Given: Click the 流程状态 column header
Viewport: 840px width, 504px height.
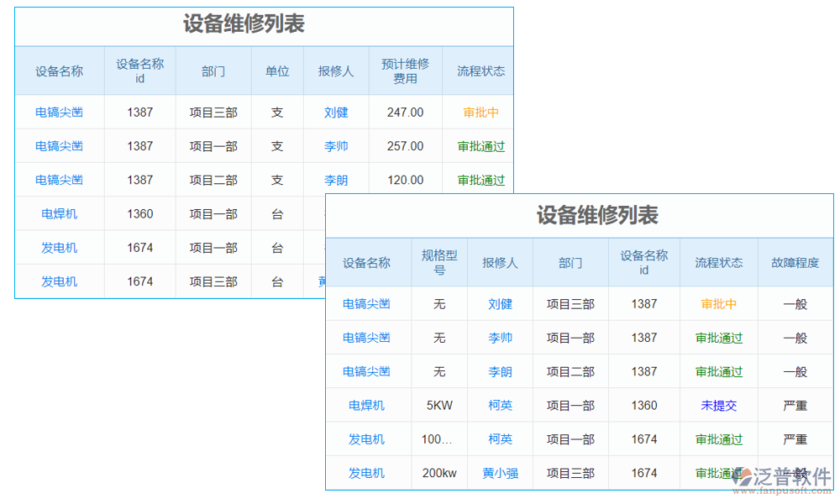Looking at the screenshot, I should point(718,262).
